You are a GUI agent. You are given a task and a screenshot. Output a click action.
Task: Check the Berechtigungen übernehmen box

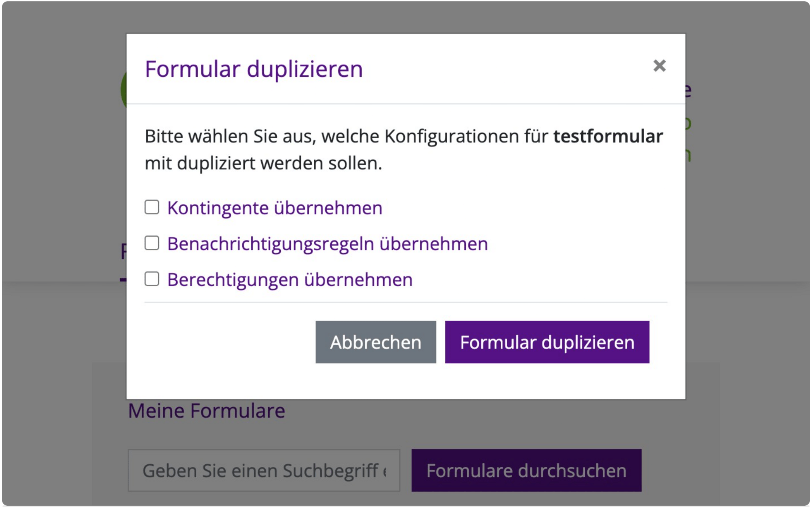152,279
